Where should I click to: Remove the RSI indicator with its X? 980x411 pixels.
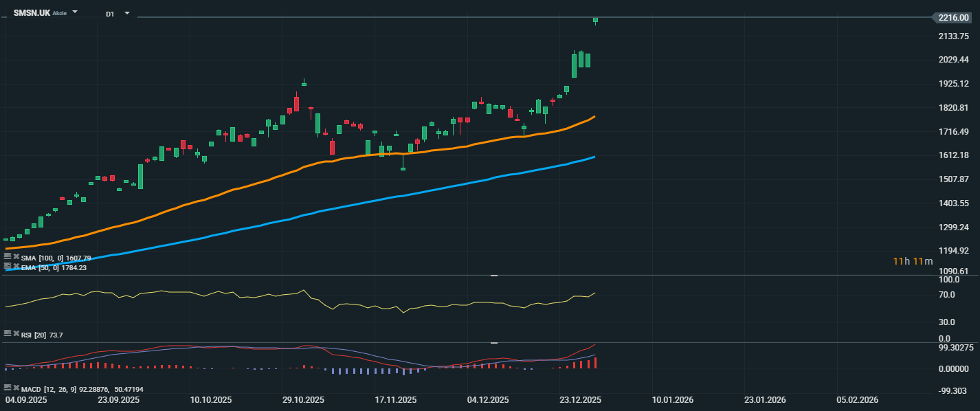coord(16,334)
